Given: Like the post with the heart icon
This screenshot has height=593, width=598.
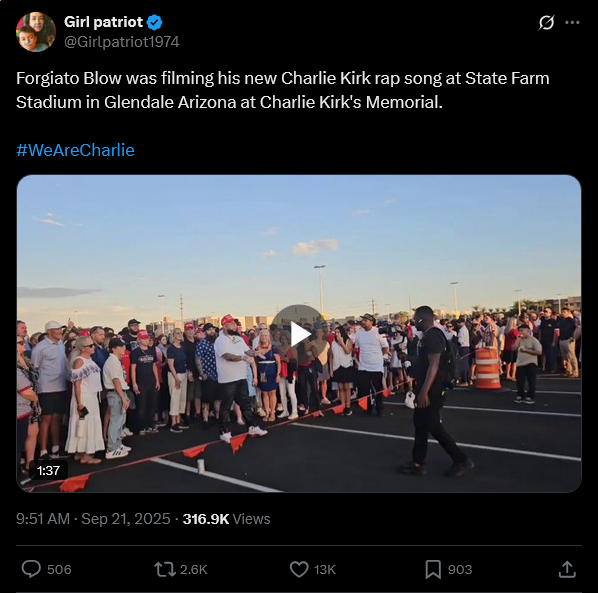Looking at the screenshot, I should click(299, 569).
